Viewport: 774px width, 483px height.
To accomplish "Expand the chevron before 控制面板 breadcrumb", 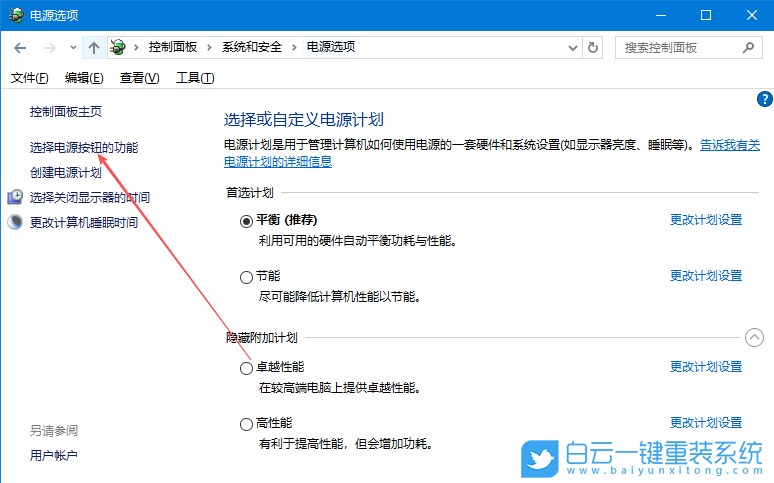I will coord(136,47).
